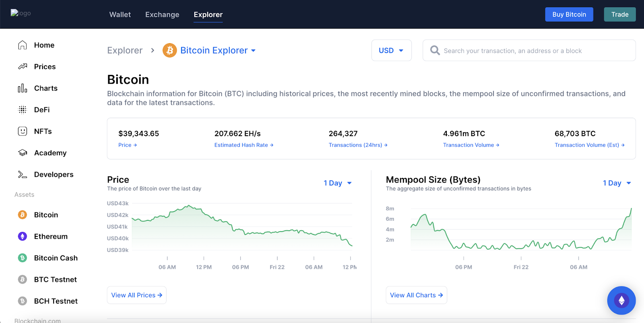The height and width of the screenshot is (323, 644).
Task: Click the magnifying glass search icon
Action: [x=435, y=50]
